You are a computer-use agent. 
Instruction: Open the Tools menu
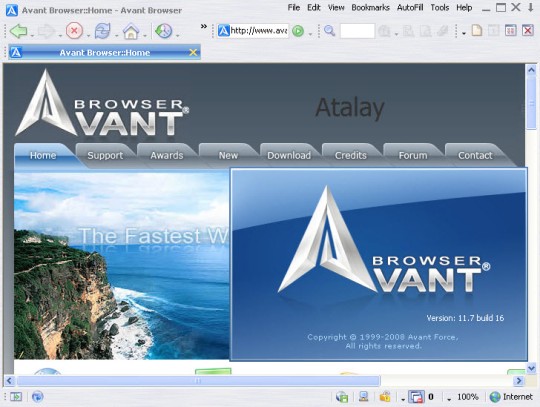(x=439, y=8)
